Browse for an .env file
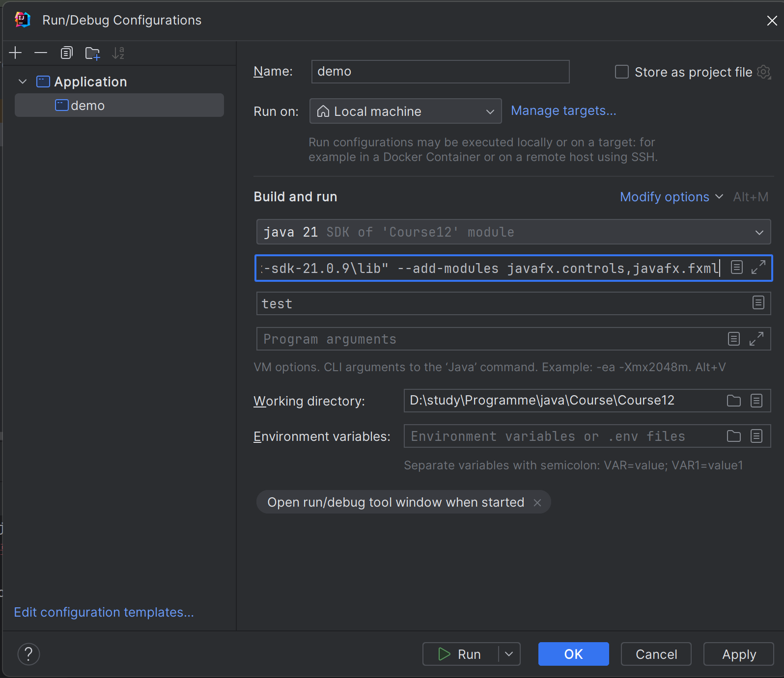Image resolution: width=784 pixels, height=678 pixels. 734,436
